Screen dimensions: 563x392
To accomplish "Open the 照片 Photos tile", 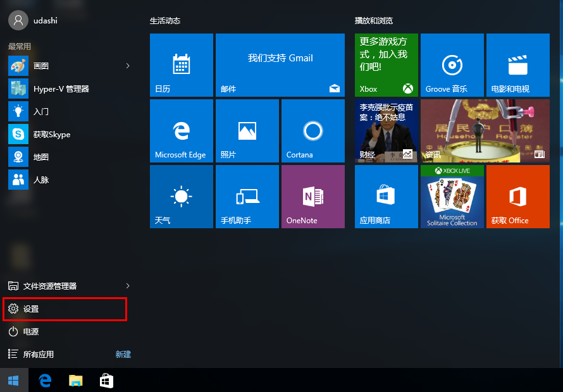I will click(247, 131).
